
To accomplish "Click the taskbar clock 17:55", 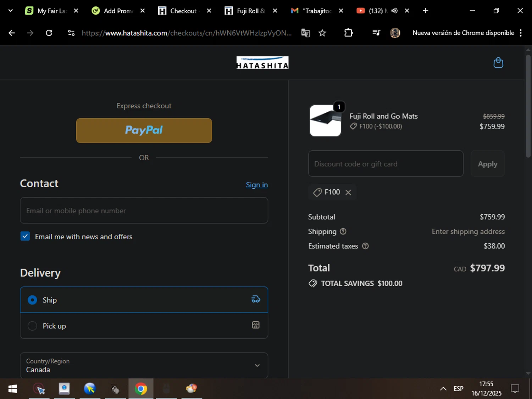I will 486,384.
